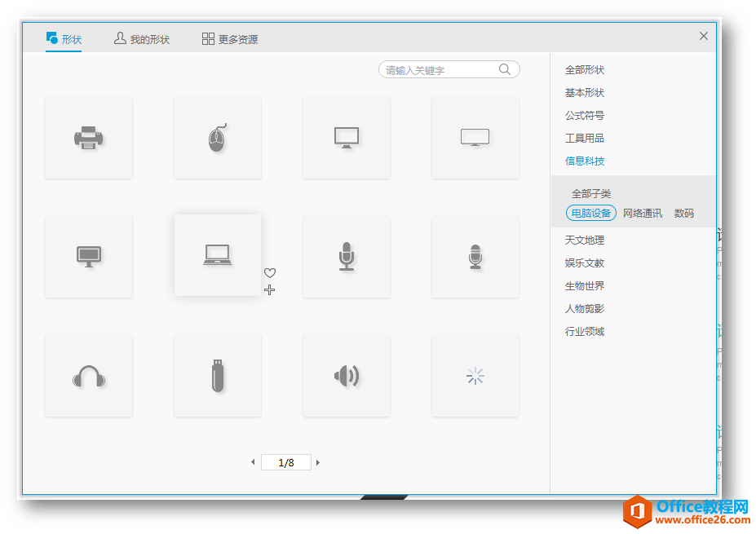This screenshot has height=534, width=756.
Task: Choose the USB flash drive shape
Action: (217, 375)
